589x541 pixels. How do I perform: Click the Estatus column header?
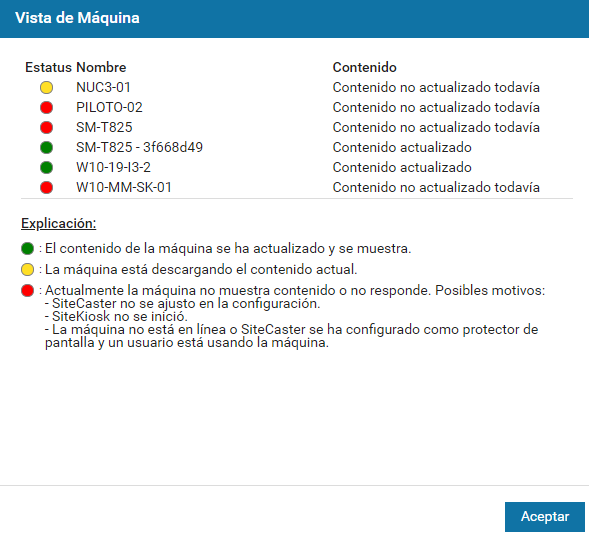[48, 67]
